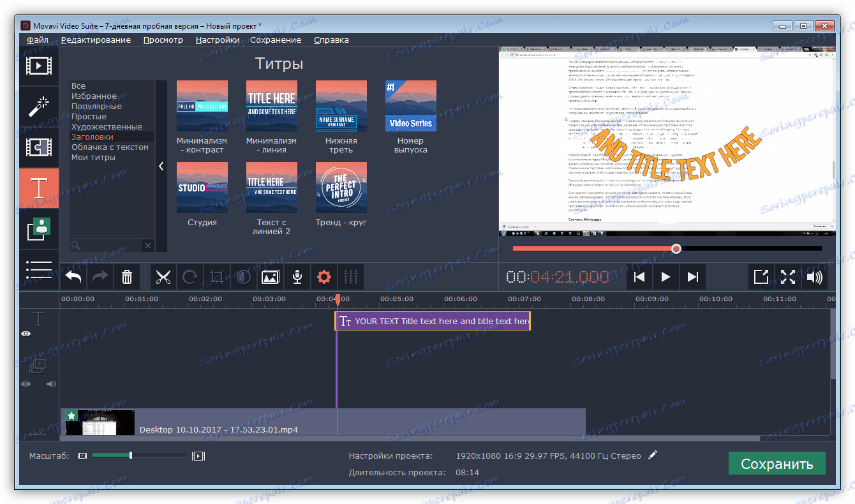Viewport: 855px width, 504px height.
Task: Split the clip with the scissors tool
Action: [163, 277]
